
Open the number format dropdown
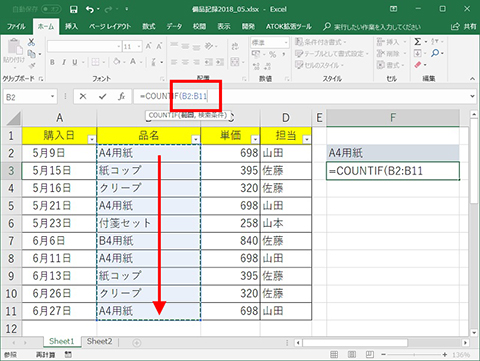[286, 43]
